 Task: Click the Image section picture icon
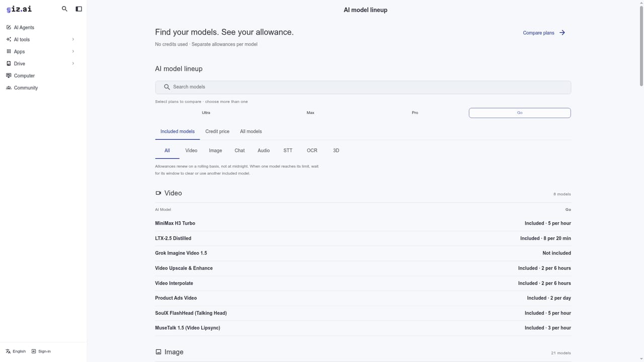(158, 352)
